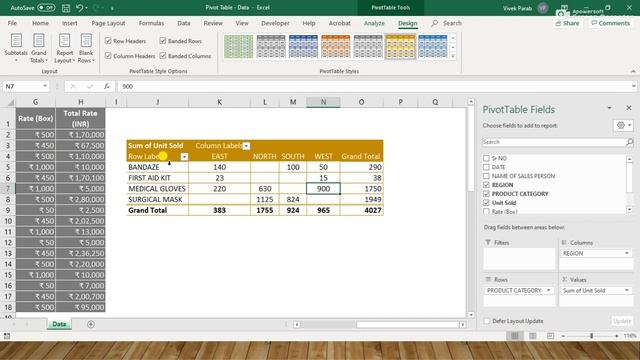640x360 pixels.
Task: Uncheck the REGION field checkbox
Action: (x=486, y=185)
